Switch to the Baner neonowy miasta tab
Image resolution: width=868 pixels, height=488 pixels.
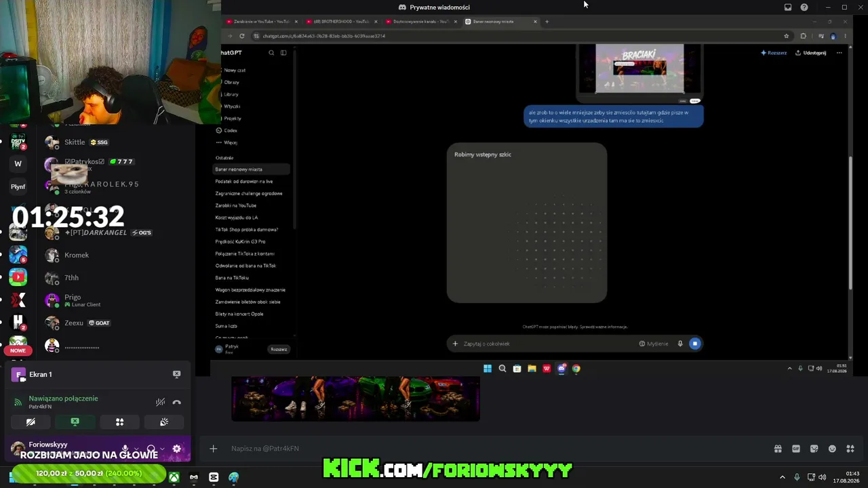500,22
